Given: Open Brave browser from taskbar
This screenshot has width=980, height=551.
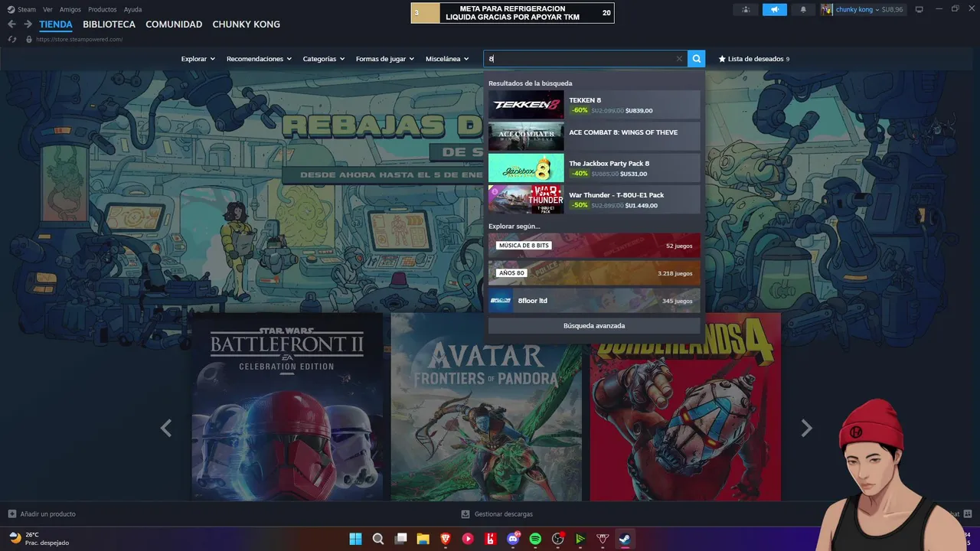Looking at the screenshot, I should pyautogui.click(x=446, y=539).
